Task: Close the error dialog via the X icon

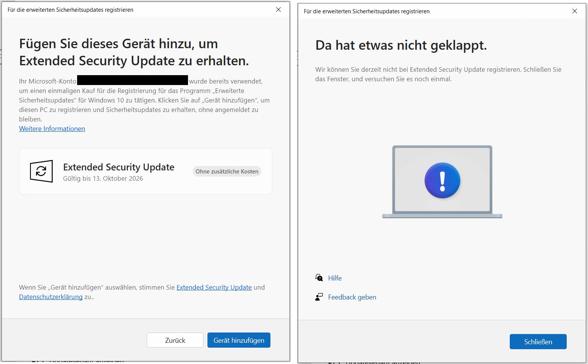Action: point(575,11)
